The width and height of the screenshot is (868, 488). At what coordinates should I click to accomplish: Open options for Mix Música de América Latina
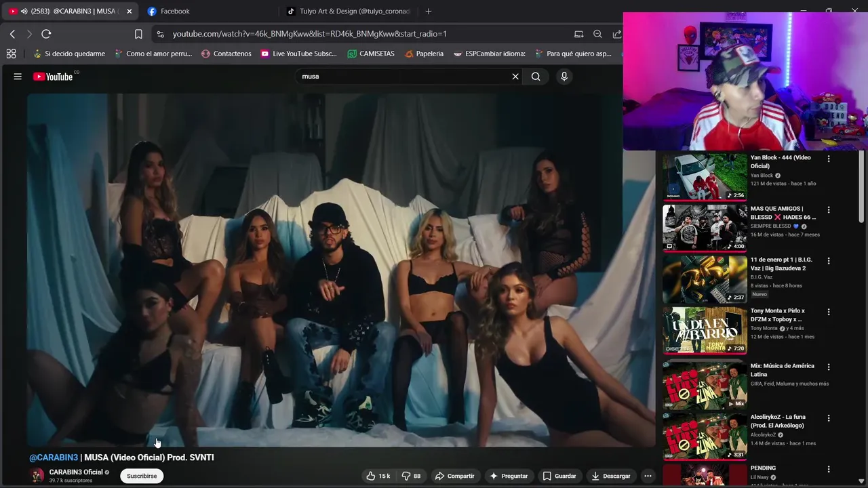[x=828, y=367]
